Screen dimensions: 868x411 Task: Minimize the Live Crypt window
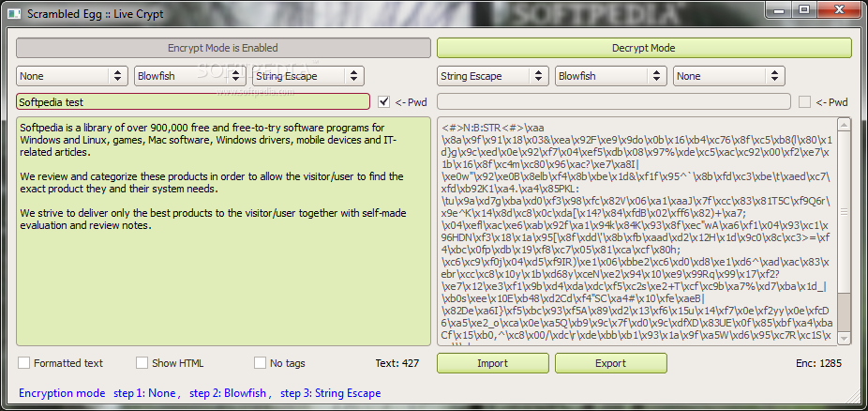pyautogui.click(x=780, y=9)
